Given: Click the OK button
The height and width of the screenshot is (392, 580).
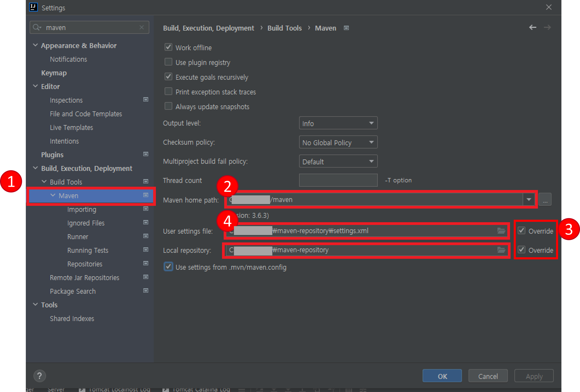Looking at the screenshot, I should tap(442, 376).
